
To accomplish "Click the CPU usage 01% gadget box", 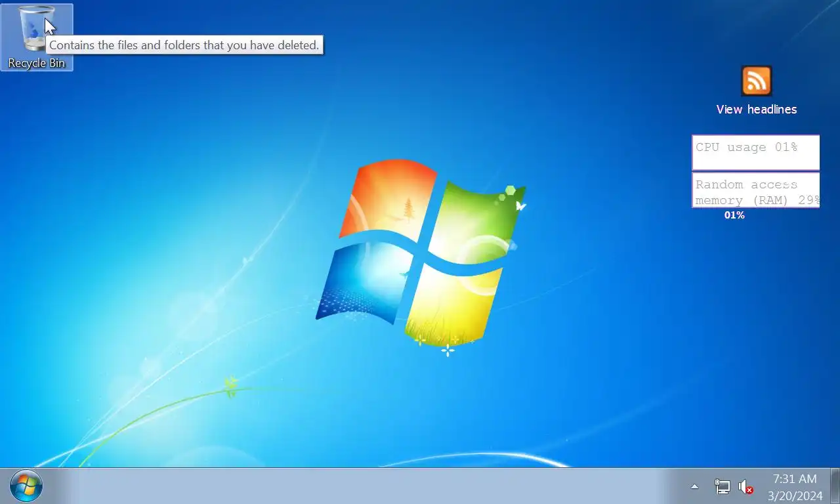I will coord(755,152).
